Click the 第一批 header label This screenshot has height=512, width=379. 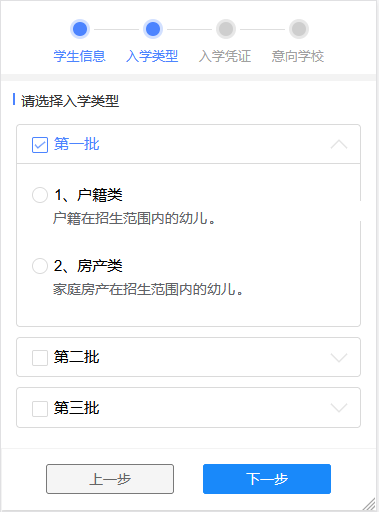[x=77, y=144]
